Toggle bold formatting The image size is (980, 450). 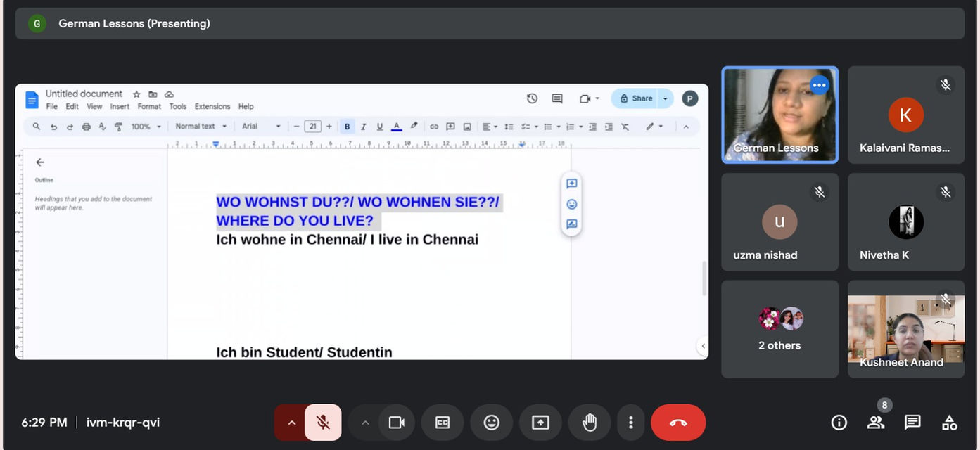[x=348, y=127]
